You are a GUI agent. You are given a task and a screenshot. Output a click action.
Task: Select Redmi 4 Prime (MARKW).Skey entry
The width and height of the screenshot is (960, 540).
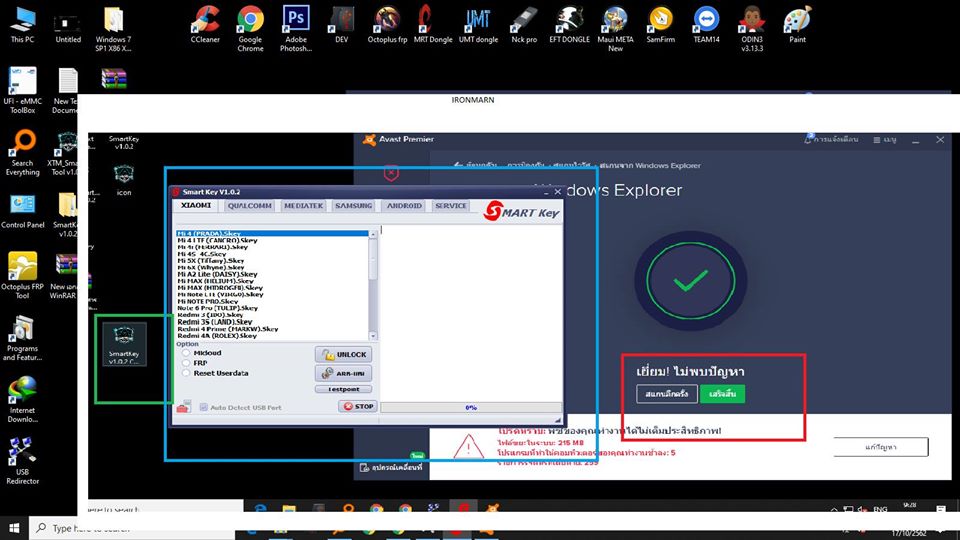272,329
